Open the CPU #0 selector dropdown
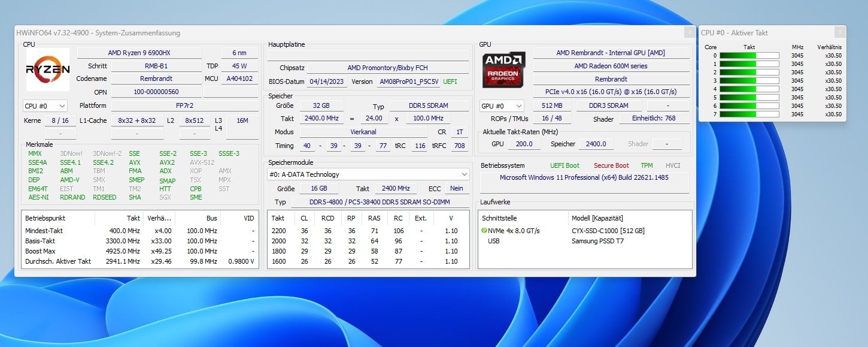 tap(45, 106)
